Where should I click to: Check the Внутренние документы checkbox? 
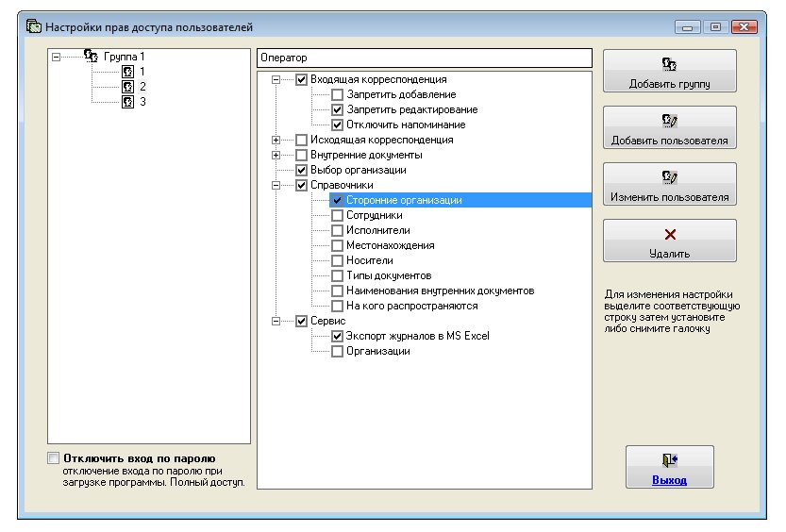click(301, 155)
